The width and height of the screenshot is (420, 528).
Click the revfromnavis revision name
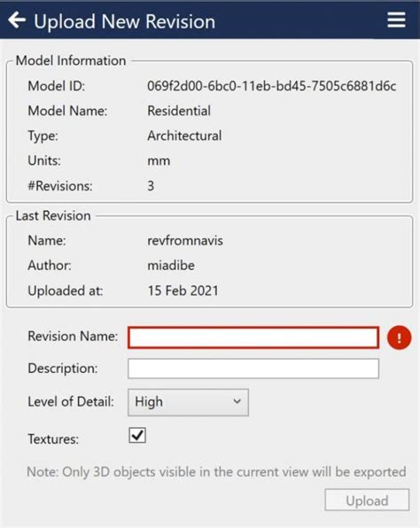[x=185, y=240]
